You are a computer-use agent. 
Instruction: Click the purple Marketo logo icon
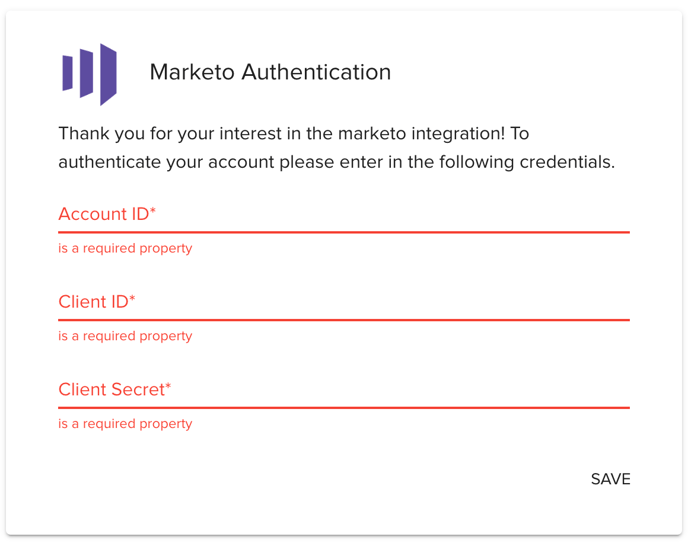pos(89,74)
